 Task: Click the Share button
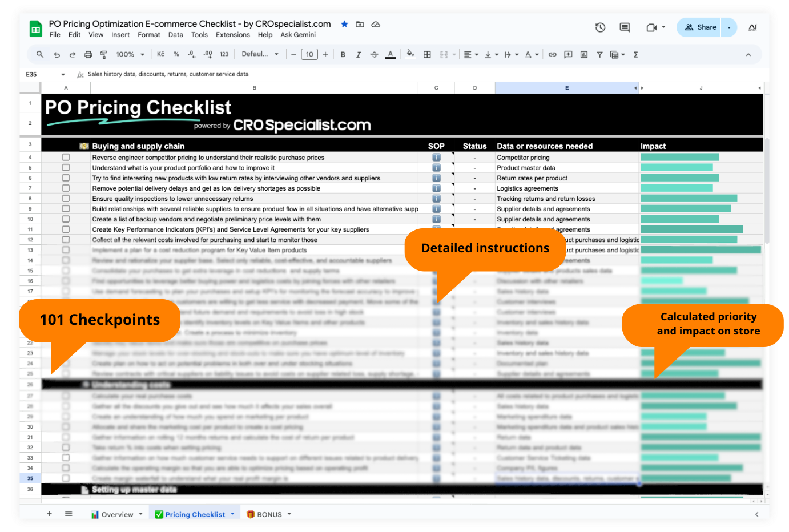point(701,27)
